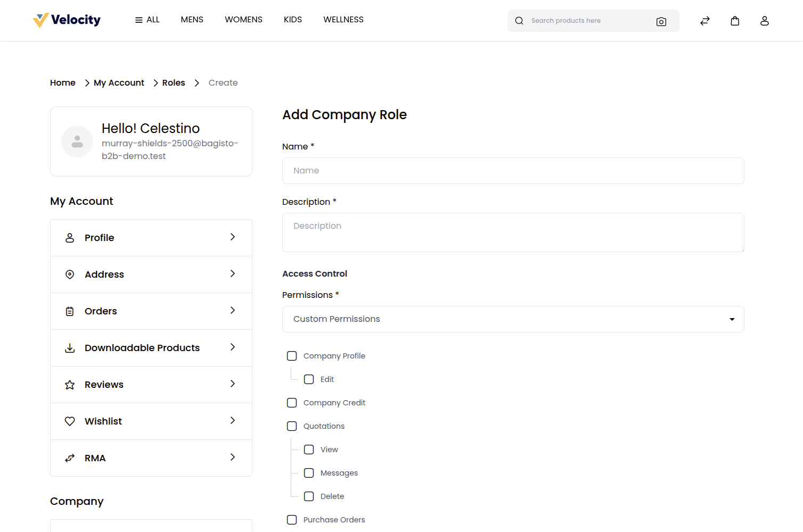Open the shopping bag cart icon

coord(735,21)
